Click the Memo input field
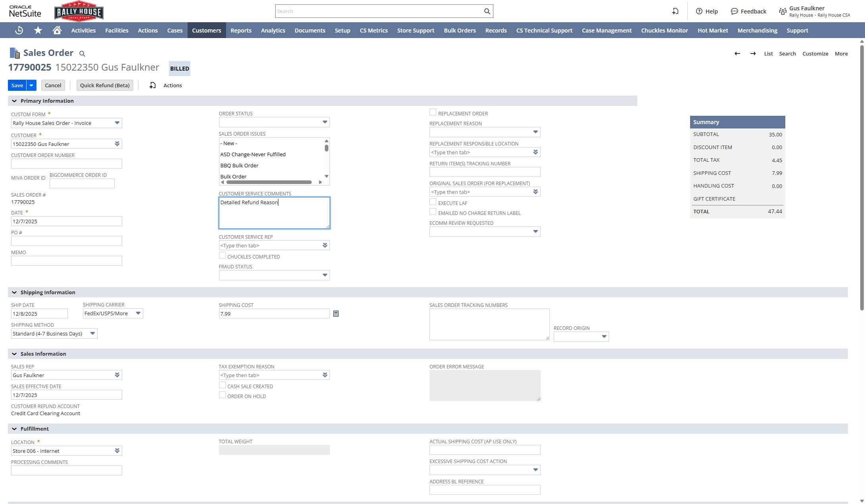Viewport: 865px width, 504px height. [x=66, y=261]
